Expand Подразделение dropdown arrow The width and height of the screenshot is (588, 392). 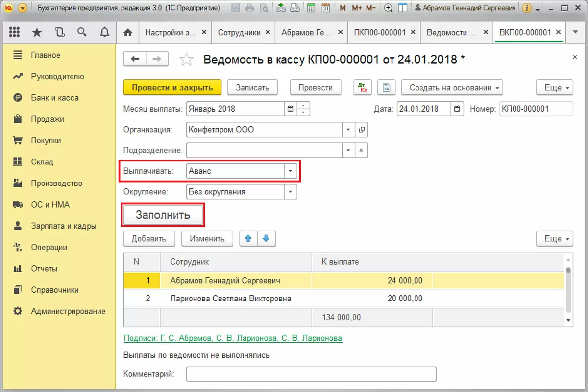tap(348, 150)
